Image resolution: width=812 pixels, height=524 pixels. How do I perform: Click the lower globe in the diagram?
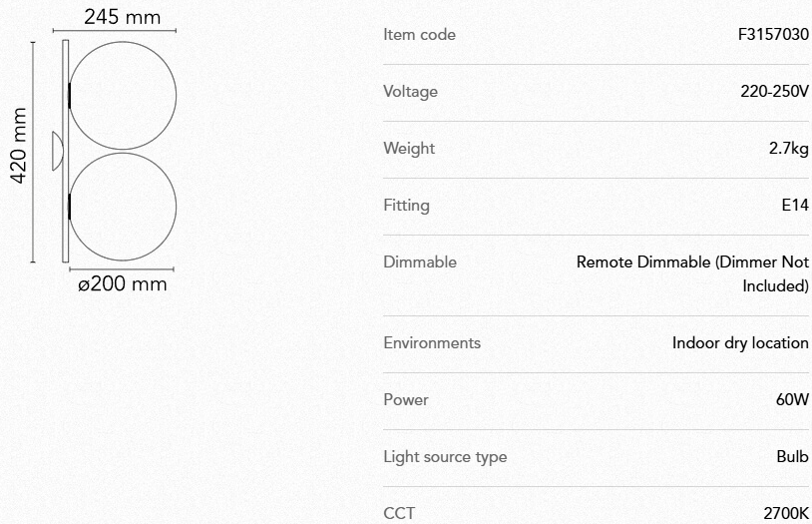123,207
